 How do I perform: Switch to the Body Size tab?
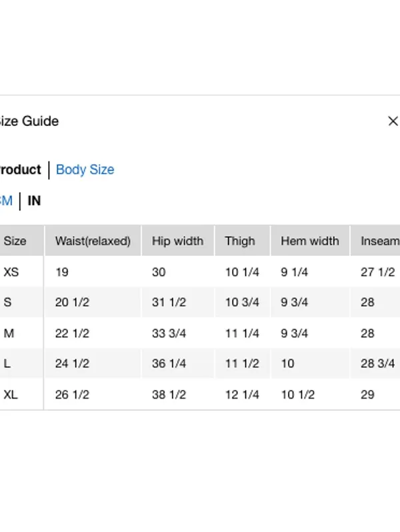[85, 169]
